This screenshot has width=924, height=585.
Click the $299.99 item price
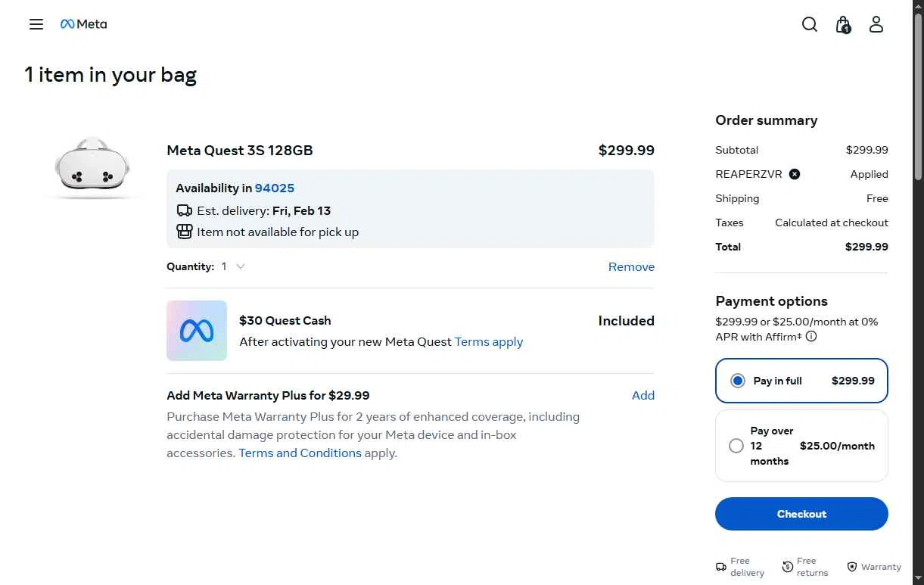(627, 150)
